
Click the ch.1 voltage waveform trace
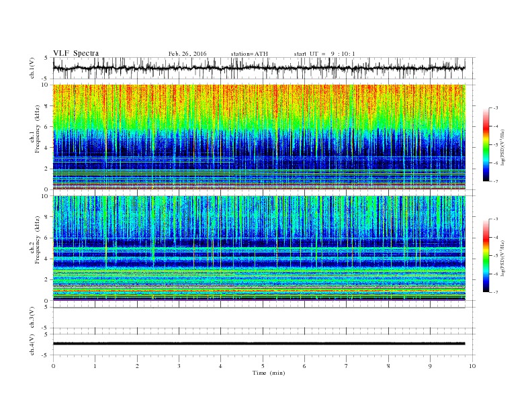tap(259, 68)
